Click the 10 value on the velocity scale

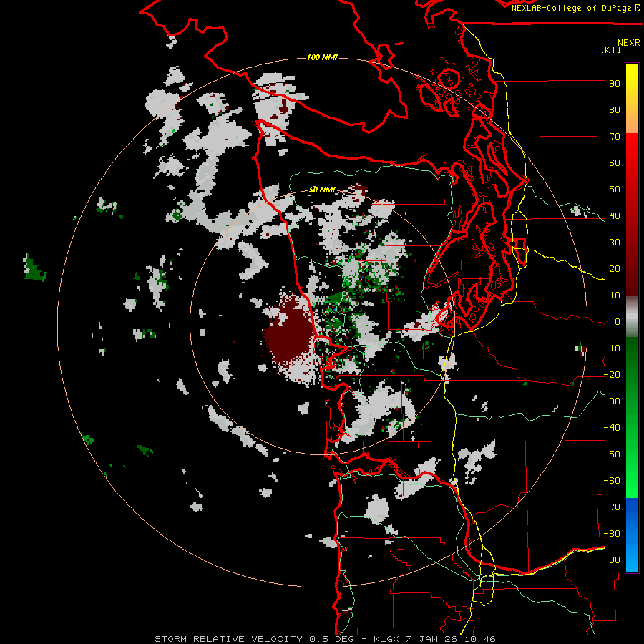[x=615, y=296]
